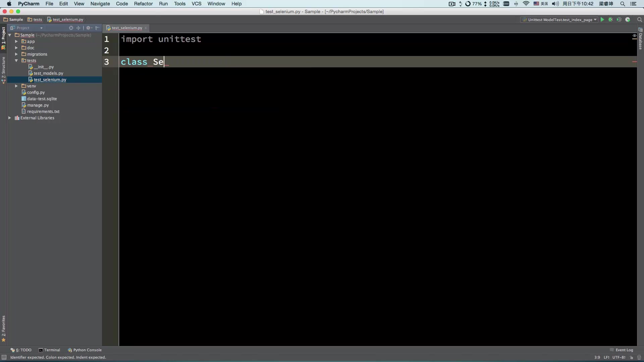Toggle tool window buttons in status bar
The width and height of the screenshot is (644, 362).
coord(4,357)
